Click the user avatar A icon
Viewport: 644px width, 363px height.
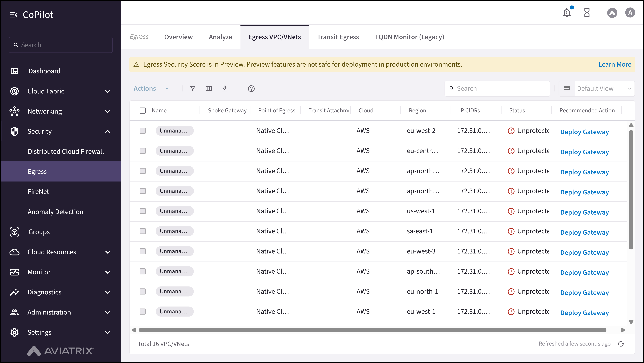pyautogui.click(x=630, y=13)
